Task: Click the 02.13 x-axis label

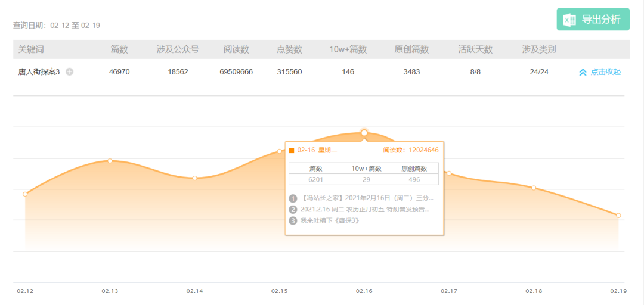Action: click(x=110, y=291)
